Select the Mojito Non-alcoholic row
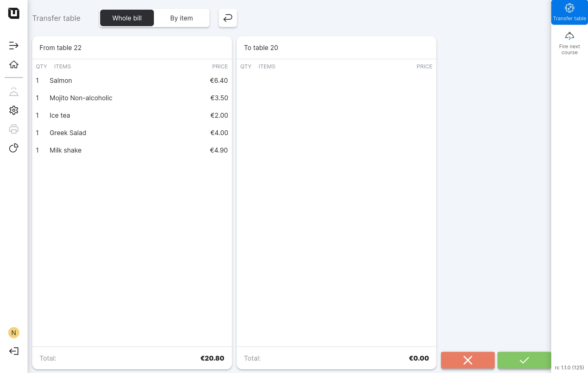This screenshot has width=588, height=373. tap(132, 98)
